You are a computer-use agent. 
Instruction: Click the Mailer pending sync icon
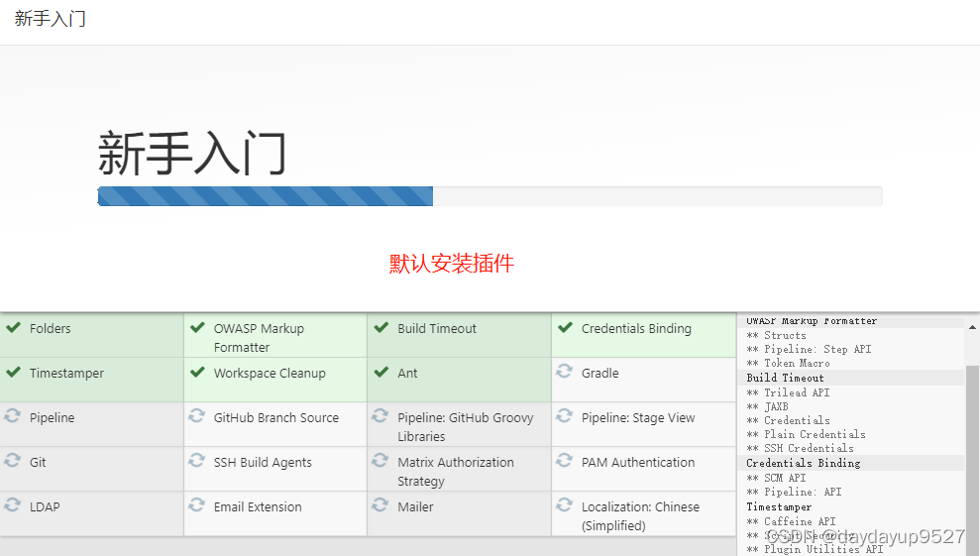(380, 504)
